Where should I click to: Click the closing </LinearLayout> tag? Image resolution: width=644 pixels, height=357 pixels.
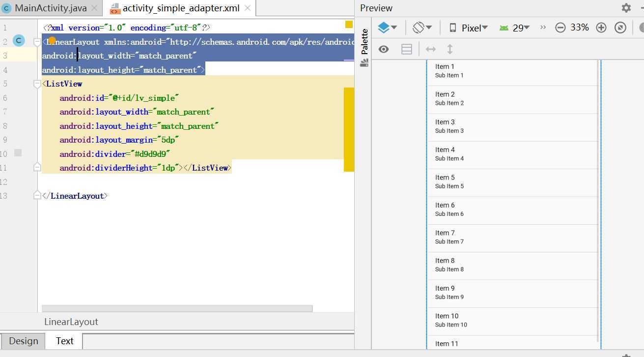(x=75, y=196)
